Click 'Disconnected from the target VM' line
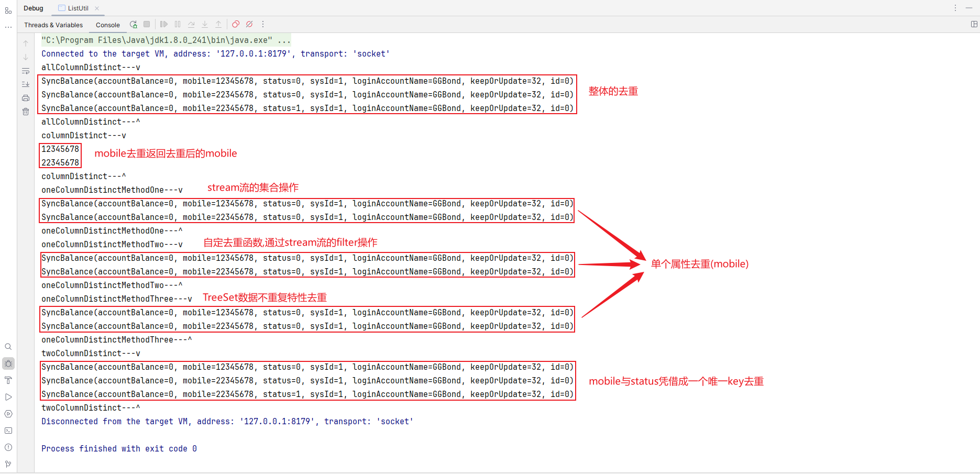 (x=227, y=422)
